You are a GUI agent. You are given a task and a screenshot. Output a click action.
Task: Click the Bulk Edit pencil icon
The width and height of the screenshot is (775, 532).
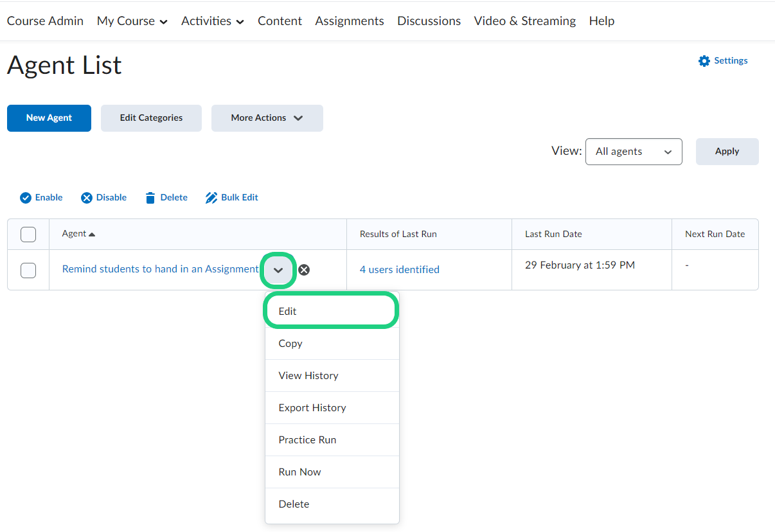(x=211, y=198)
